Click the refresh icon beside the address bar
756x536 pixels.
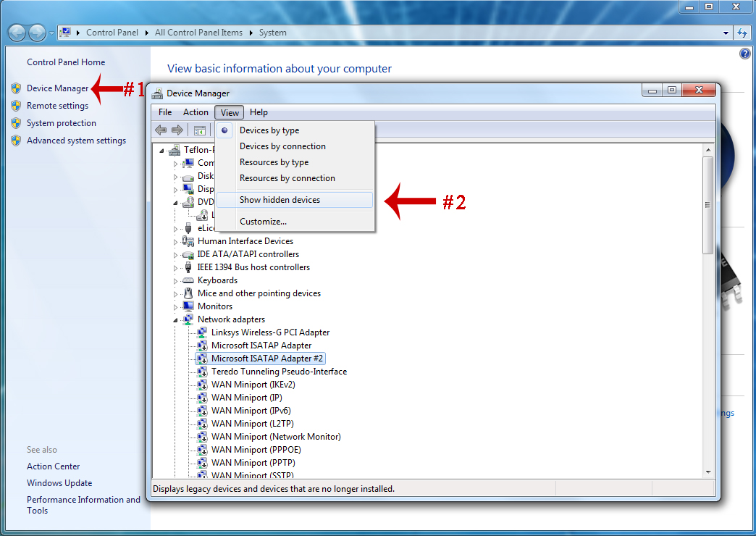pos(742,33)
